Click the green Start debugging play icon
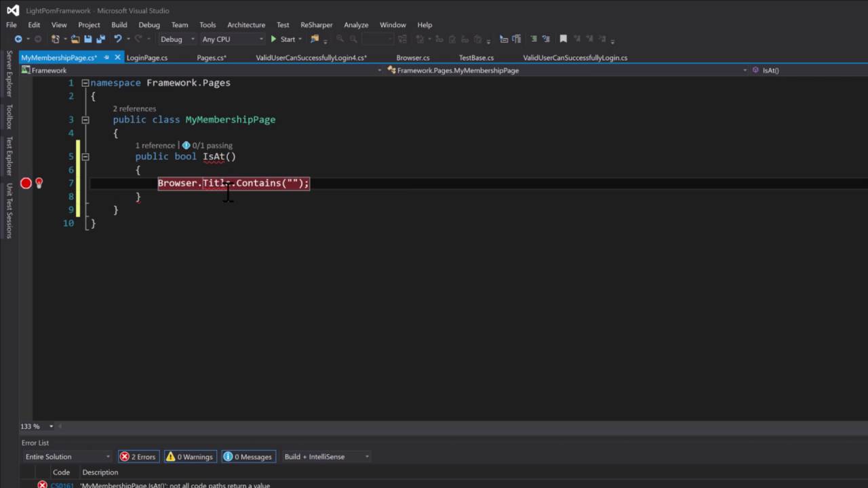Viewport: 868px width, 488px height. coord(273,39)
